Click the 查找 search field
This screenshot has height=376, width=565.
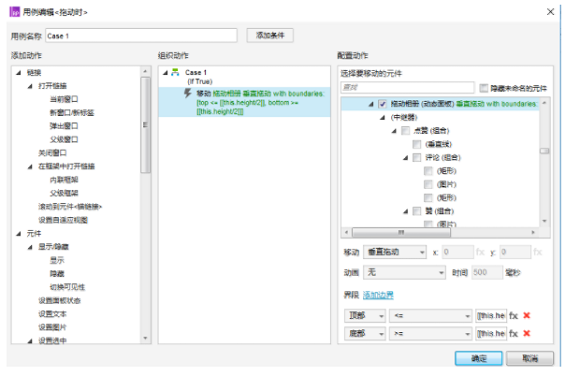407,88
